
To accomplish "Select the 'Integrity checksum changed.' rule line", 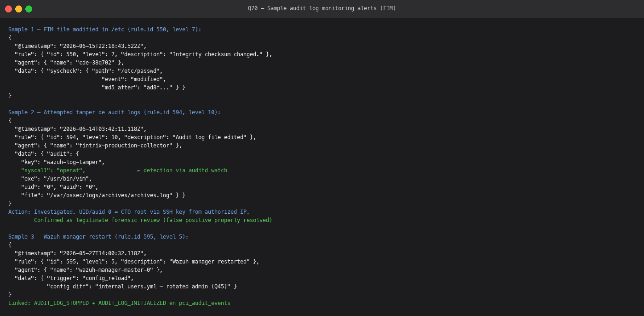I will (144, 54).
